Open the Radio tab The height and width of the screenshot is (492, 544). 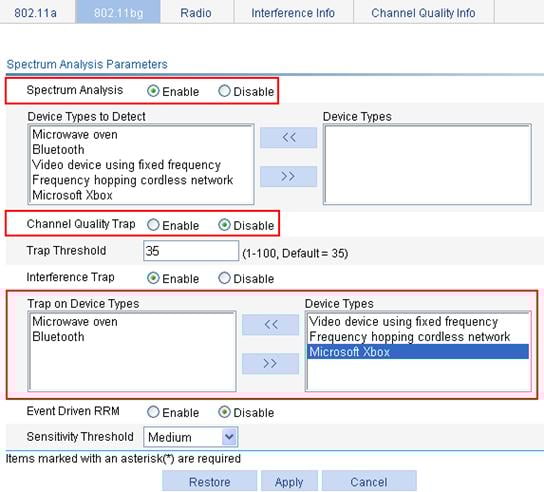196,12
